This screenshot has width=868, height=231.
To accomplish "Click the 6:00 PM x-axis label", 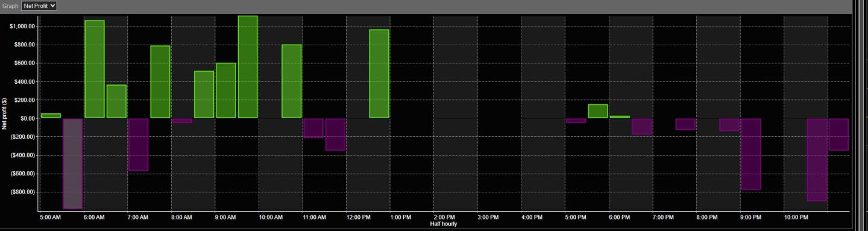I will click(x=620, y=217).
